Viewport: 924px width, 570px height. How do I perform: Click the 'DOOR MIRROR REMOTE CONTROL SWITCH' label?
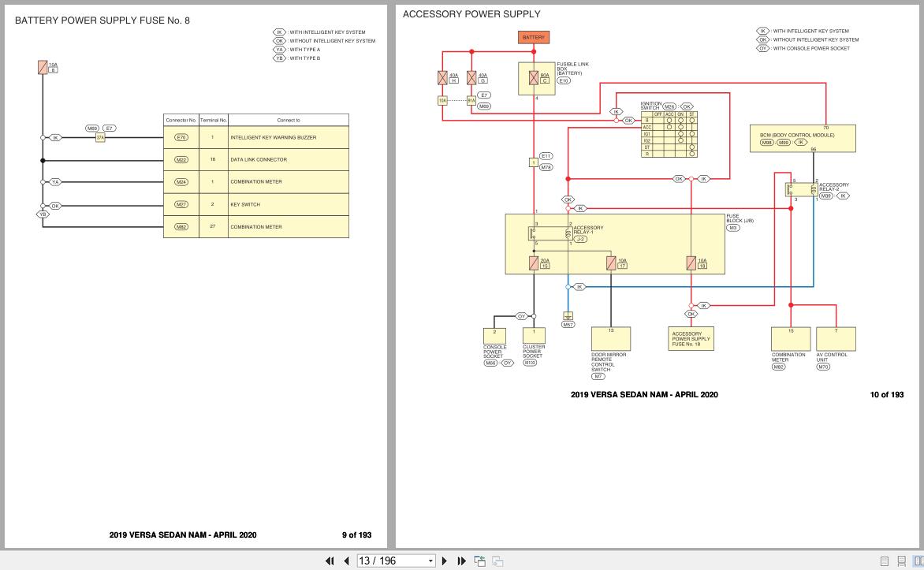pos(608,362)
